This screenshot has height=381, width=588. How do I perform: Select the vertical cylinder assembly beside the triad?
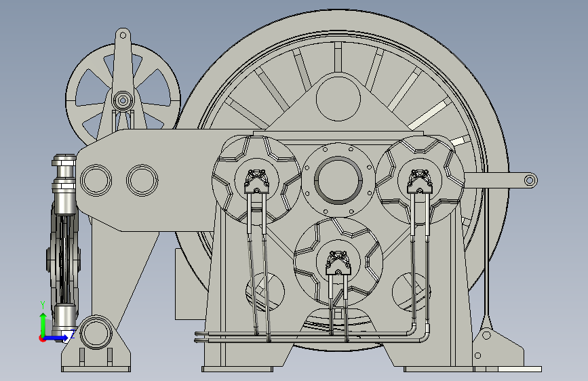[x=65, y=247]
